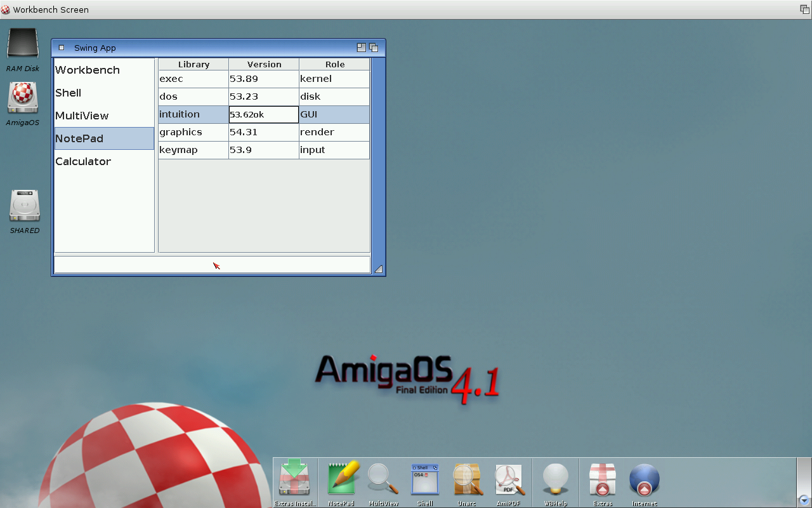
Task: Click the 53.9 version cell
Action: 264,150
